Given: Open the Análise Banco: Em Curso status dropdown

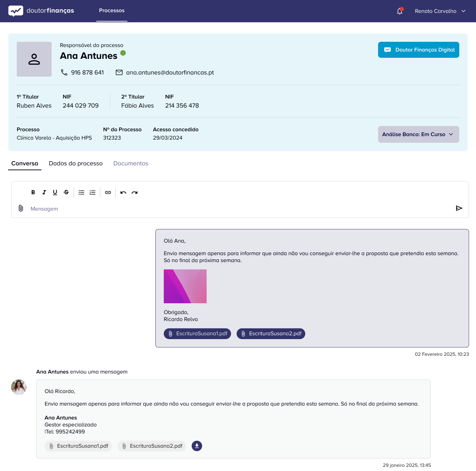Looking at the screenshot, I should 418,134.
